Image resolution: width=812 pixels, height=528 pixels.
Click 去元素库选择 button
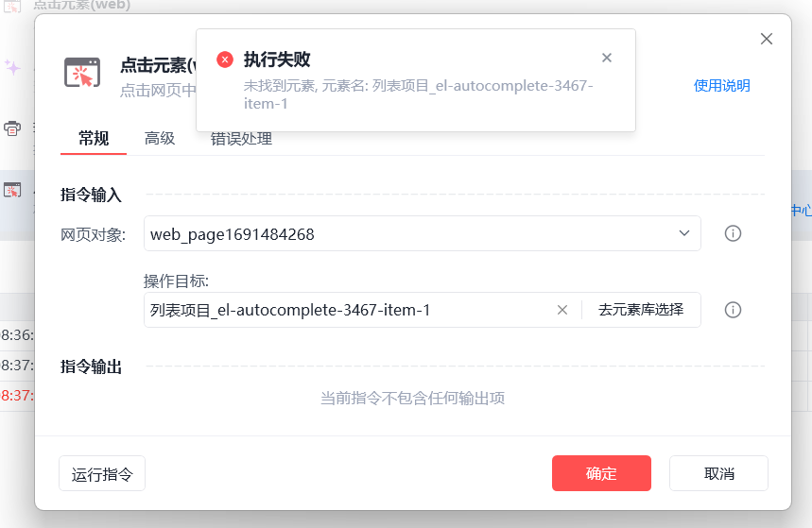click(x=641, y=310)
